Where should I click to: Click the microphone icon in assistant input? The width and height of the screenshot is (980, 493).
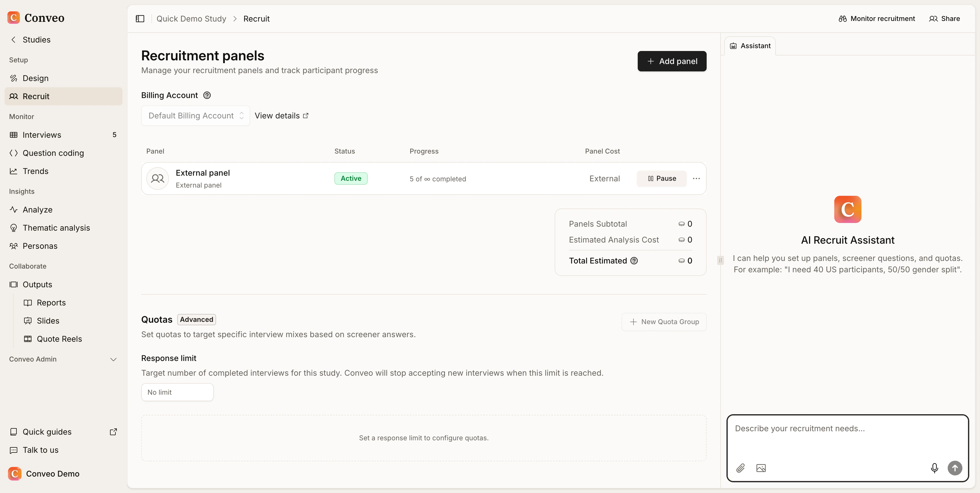coord(934,468)
